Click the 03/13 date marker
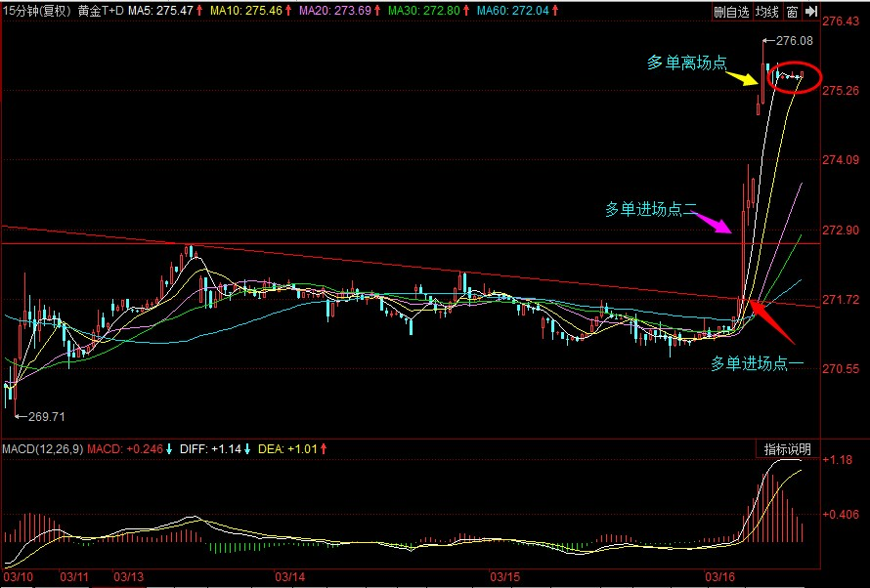This screenshot has height=588, width=870. pos(129,577)
